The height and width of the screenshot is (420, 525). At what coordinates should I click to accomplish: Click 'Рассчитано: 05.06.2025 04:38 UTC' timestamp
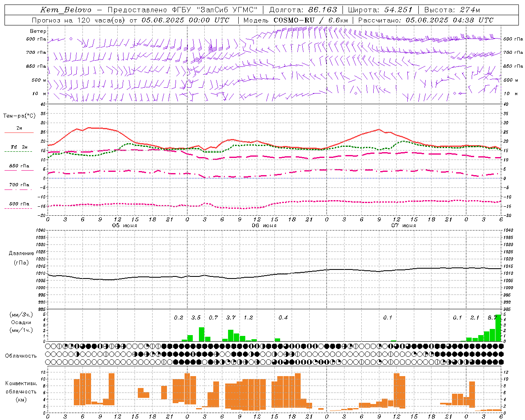pyautogui.click(x=426, y=20)
